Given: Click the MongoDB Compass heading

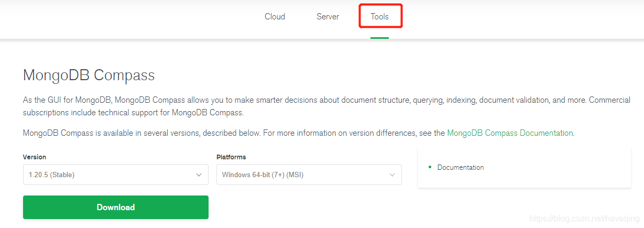Looking at the screenshot, I should click(89, 75).
